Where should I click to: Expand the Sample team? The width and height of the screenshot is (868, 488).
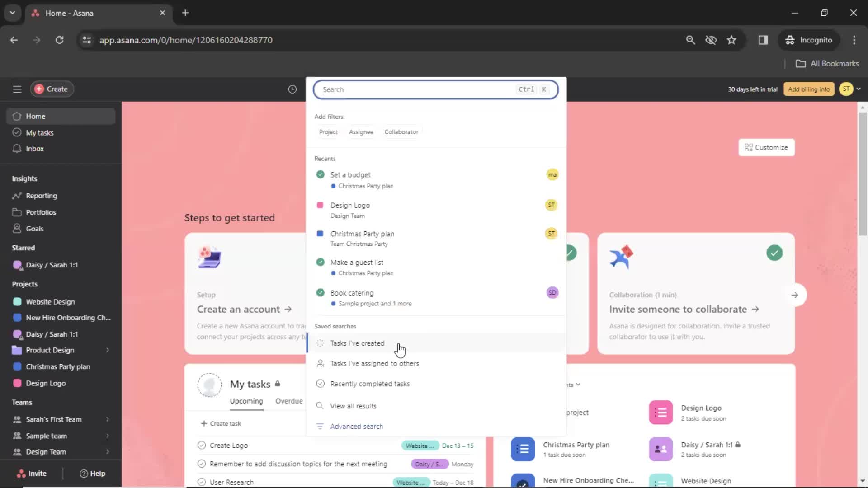point(108,436)
